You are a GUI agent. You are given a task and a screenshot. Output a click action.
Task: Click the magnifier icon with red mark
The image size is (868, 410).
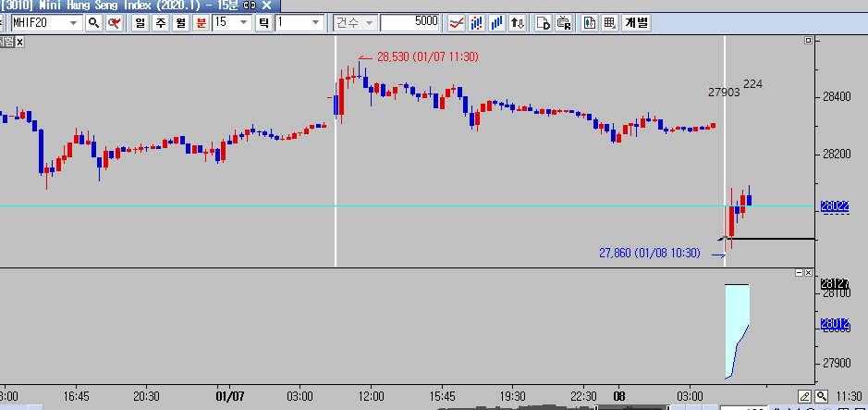coord(113,21)
